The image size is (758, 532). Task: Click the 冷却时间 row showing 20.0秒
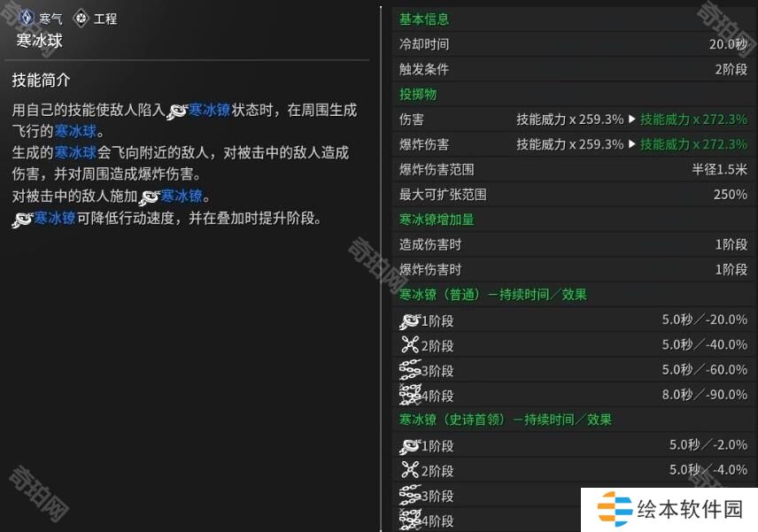point(572,44)
